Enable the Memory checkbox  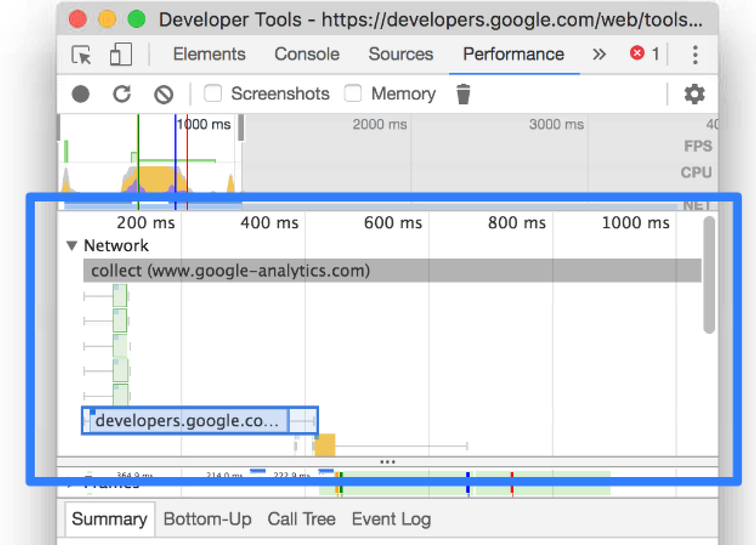click(353, 93)
